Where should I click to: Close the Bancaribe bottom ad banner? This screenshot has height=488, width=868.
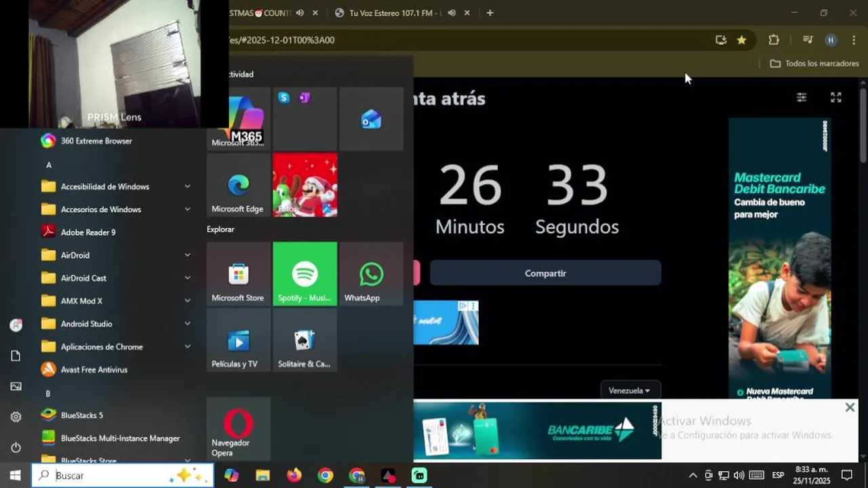pyautogui.click(x=850, y=407)
